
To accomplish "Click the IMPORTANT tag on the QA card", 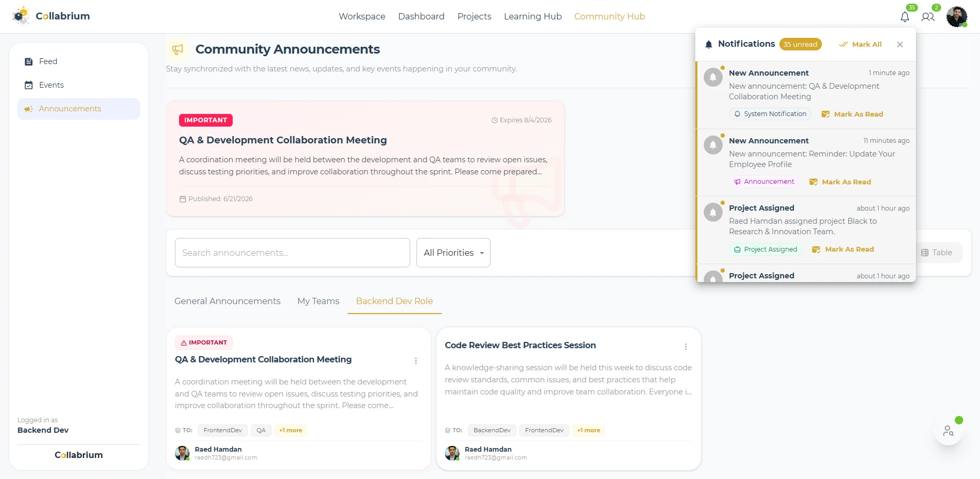I will tap(204, 342).
